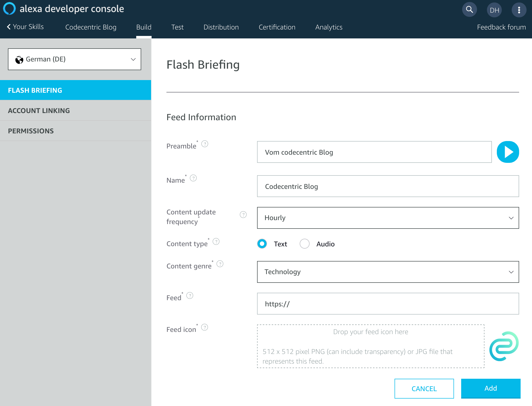Viewport: 532px width, 406px height.
Task: Expand the Hourly update frequency dropdown
Action: (x=388, y=218)
